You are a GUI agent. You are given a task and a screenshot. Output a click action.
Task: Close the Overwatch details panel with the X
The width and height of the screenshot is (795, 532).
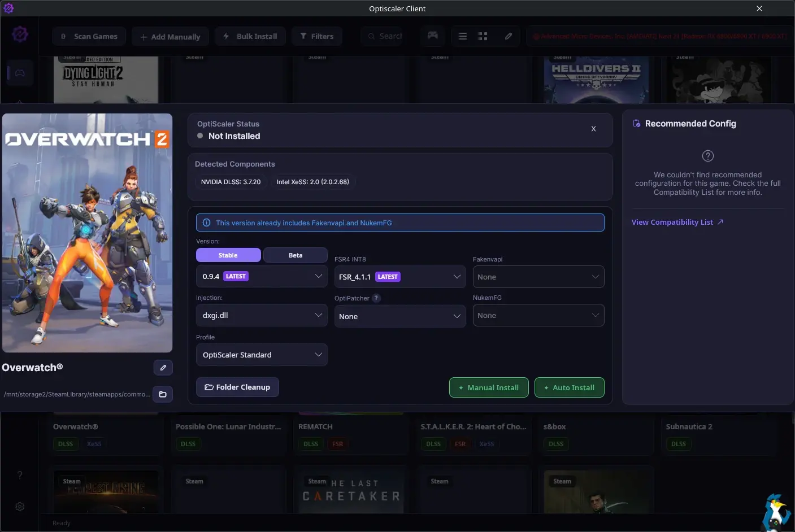[593, 129]
